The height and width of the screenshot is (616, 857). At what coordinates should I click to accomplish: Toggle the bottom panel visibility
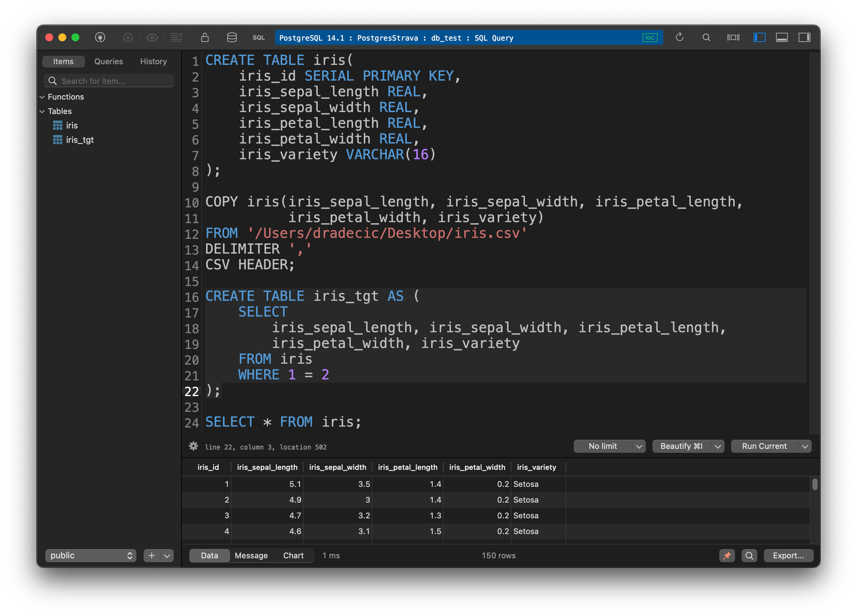pos(782,37)
